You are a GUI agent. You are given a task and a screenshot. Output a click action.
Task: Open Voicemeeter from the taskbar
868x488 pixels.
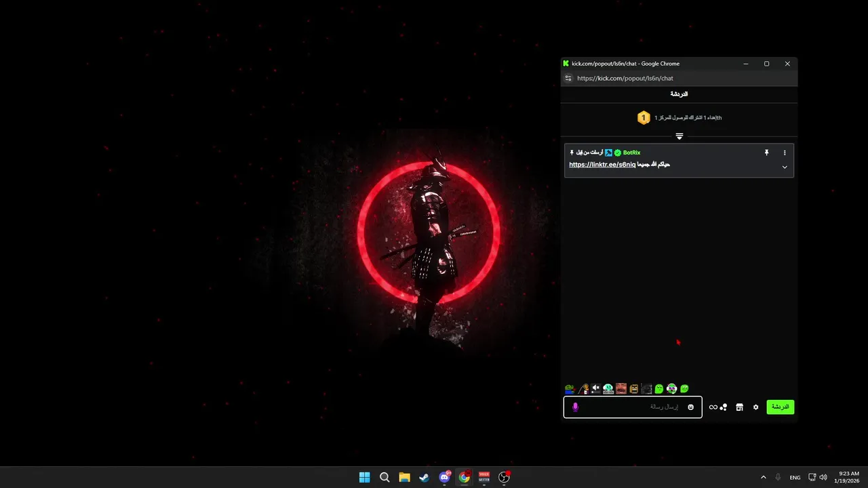484,477
